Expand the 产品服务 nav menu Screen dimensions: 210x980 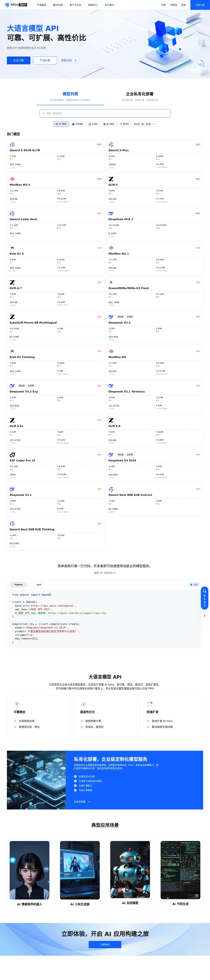coord(43,5)
